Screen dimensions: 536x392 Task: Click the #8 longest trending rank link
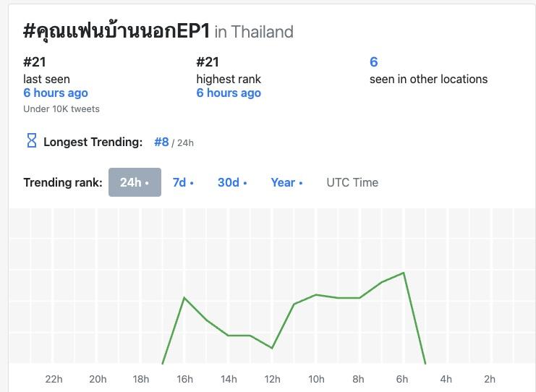[161, 142]
